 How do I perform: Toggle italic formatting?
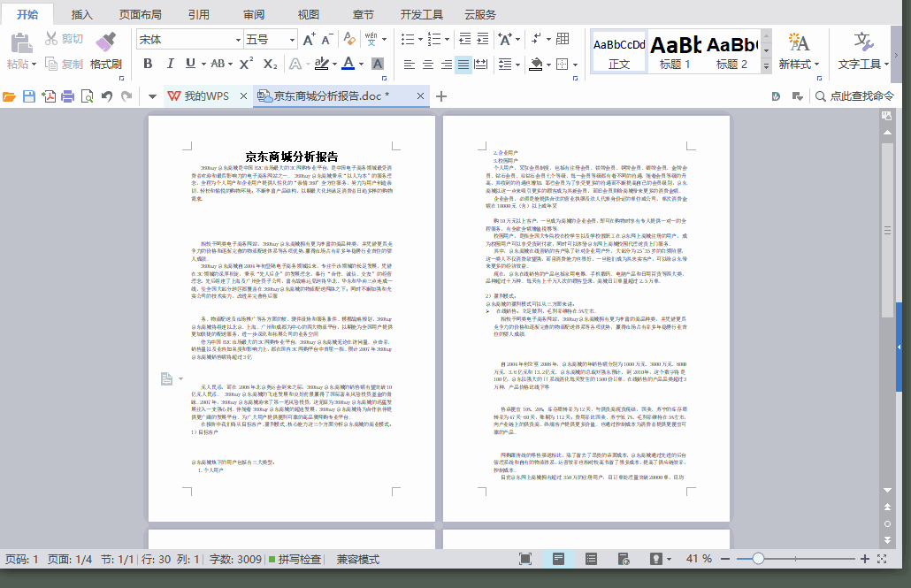tap(170, 64)
